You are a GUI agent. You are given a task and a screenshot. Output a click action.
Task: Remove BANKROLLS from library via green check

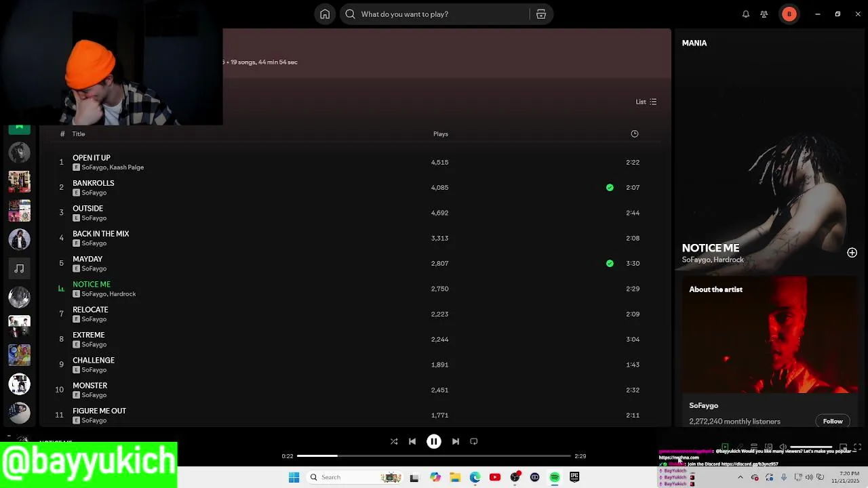(610, 188)
